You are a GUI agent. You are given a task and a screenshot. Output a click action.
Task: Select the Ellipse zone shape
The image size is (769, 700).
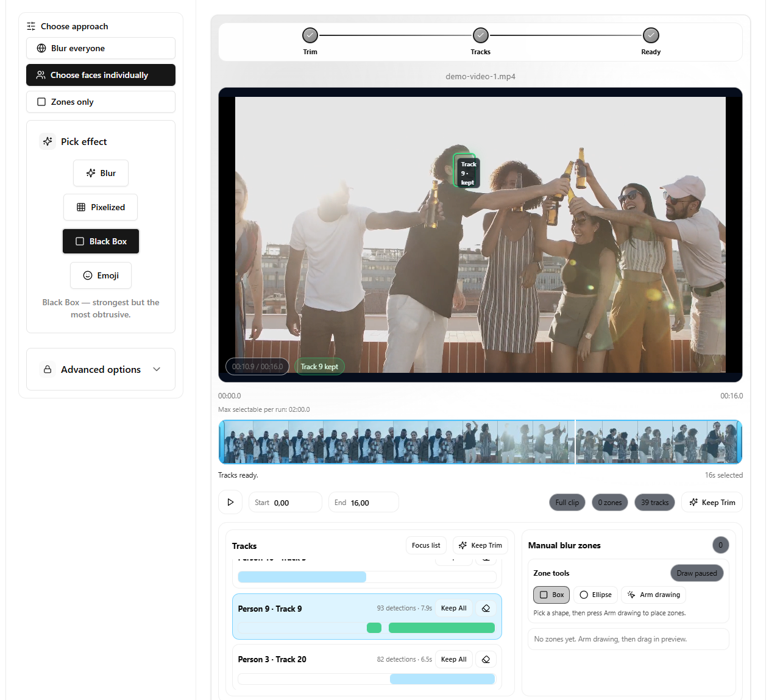(595, 595)
